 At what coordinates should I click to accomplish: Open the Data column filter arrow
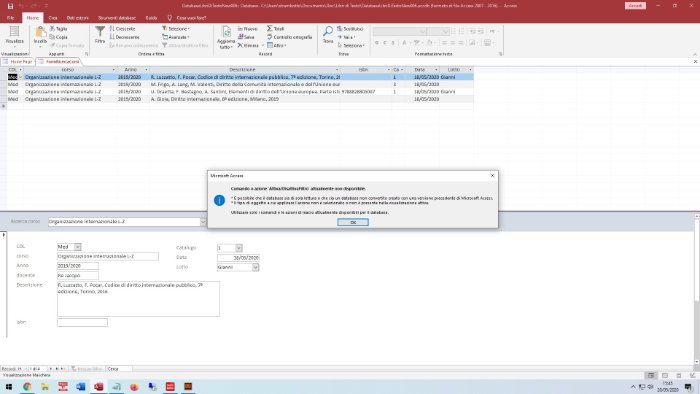(x=436, y=70)
